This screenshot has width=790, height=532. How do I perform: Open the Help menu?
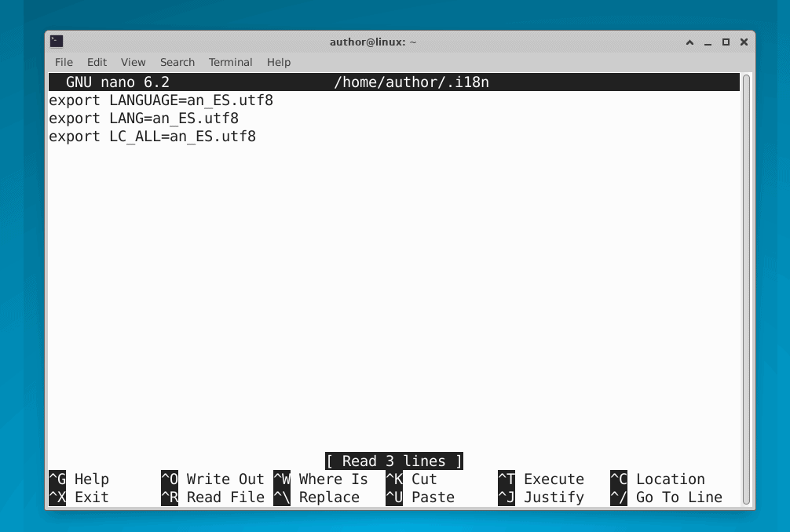278,62
